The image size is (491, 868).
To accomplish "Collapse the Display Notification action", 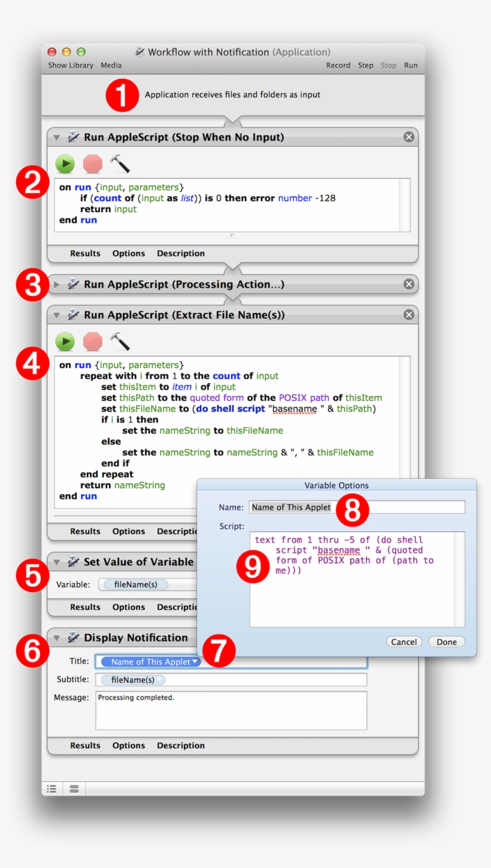I will click(57, 638).
